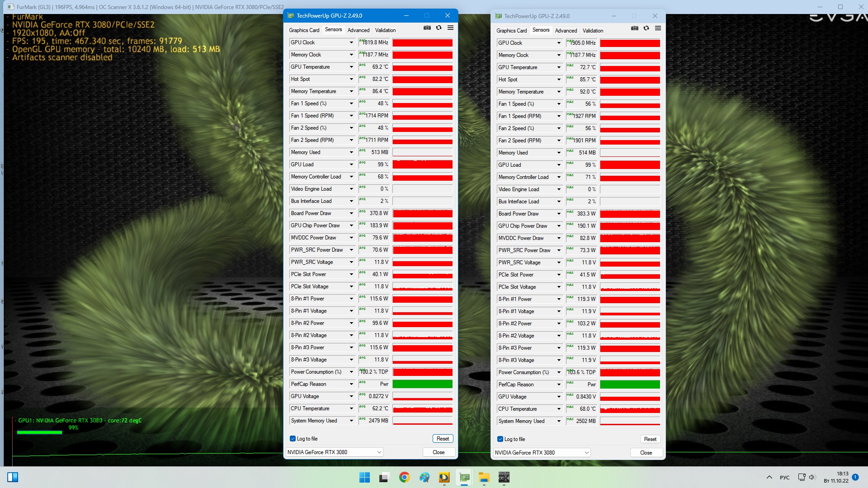The image size is (868, 488).
Task: Click screenshot camera icon in left GPU-Z window
Action: [427, 28]
